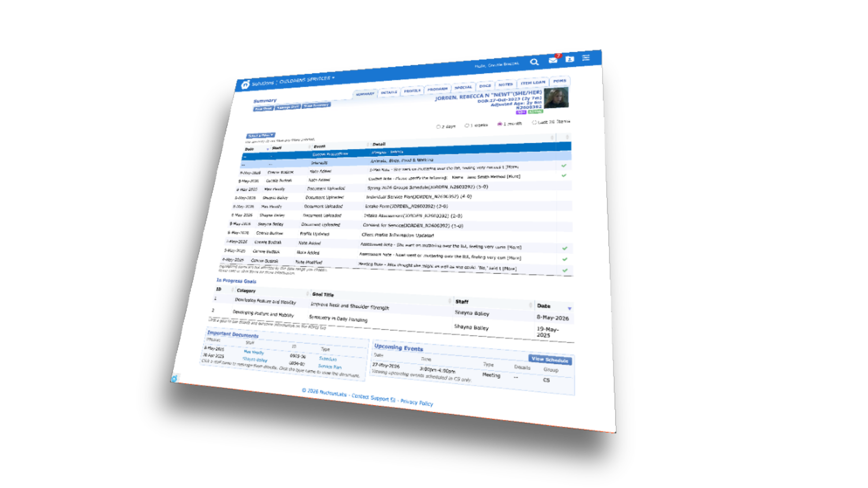
Task: Open the Contact Support link
Action: [x=370, y=397]
